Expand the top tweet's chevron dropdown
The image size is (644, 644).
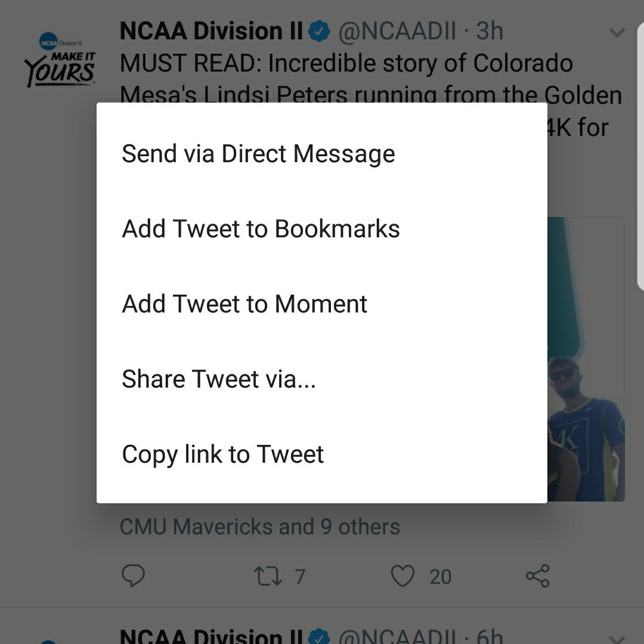tap(617, 32)
